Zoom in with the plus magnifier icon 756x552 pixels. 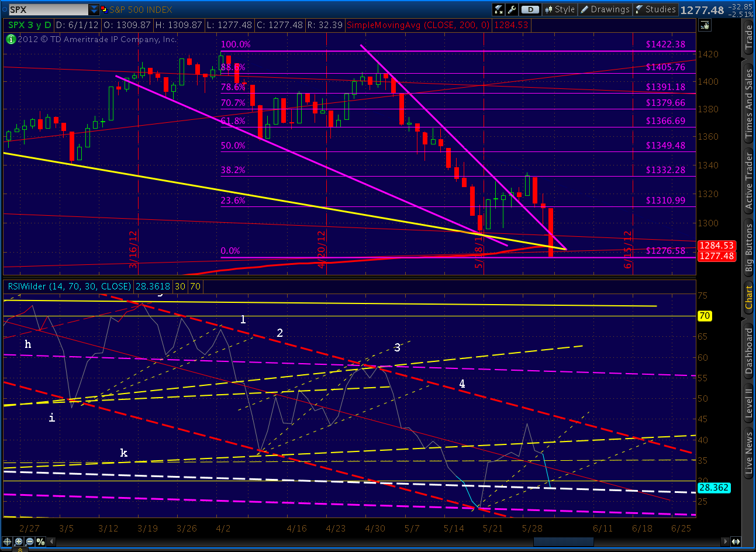coord(18,542)
